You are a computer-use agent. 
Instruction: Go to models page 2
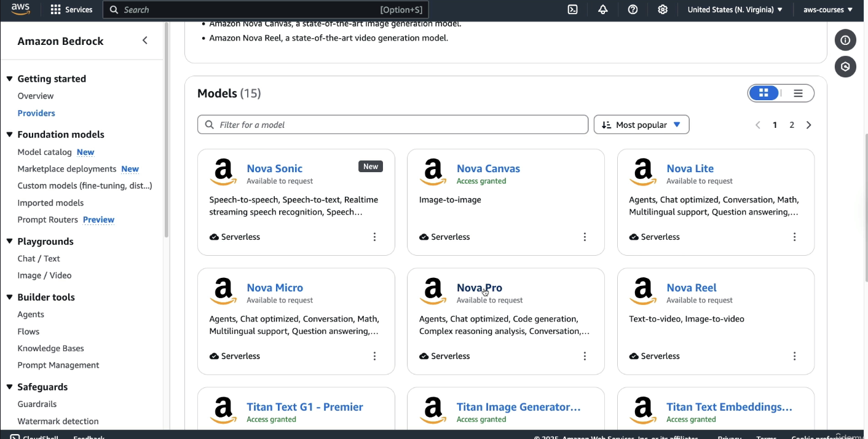tap(792, 125)
